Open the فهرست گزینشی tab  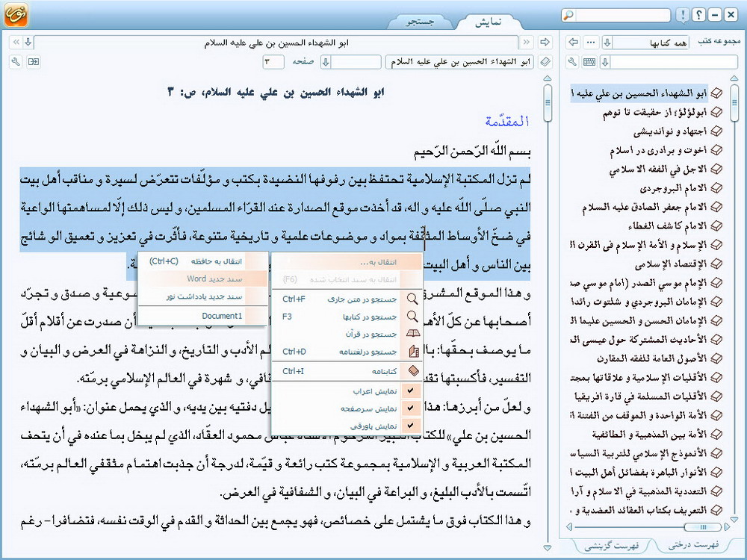[x=612, y=545]
